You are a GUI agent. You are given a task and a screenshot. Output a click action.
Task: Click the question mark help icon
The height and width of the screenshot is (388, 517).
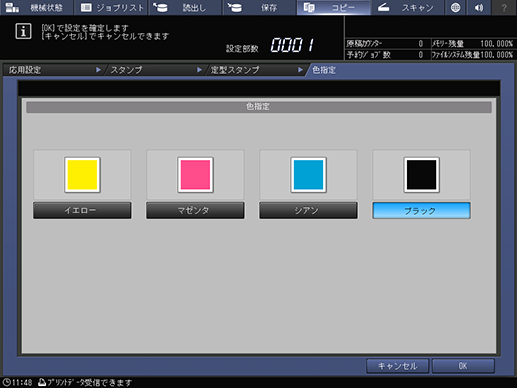[x=504, y=7]
